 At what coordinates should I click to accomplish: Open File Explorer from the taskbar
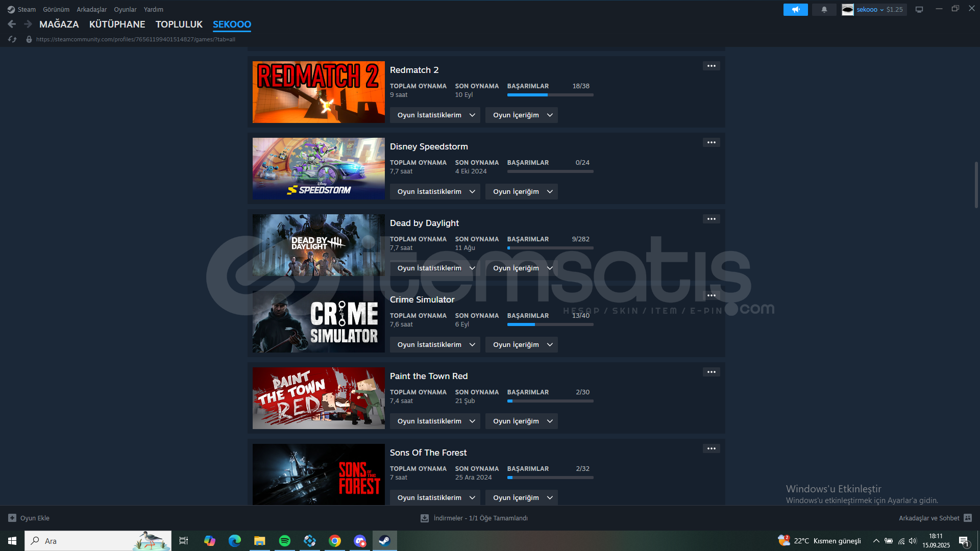tap(260, 541)
